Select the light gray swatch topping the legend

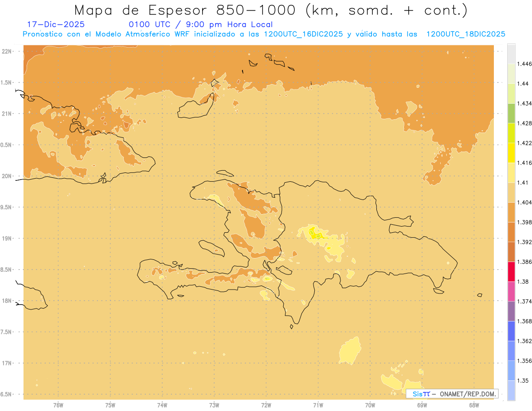pos(511,54)
